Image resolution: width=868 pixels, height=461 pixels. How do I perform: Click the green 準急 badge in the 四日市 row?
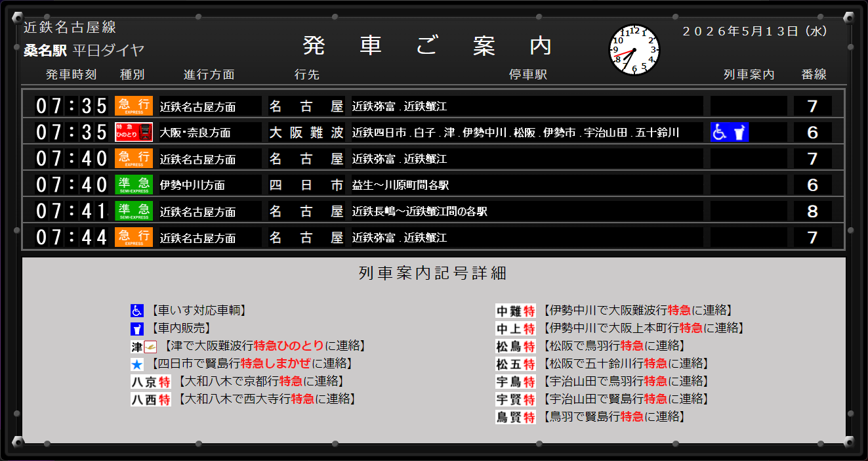point(134,185)
